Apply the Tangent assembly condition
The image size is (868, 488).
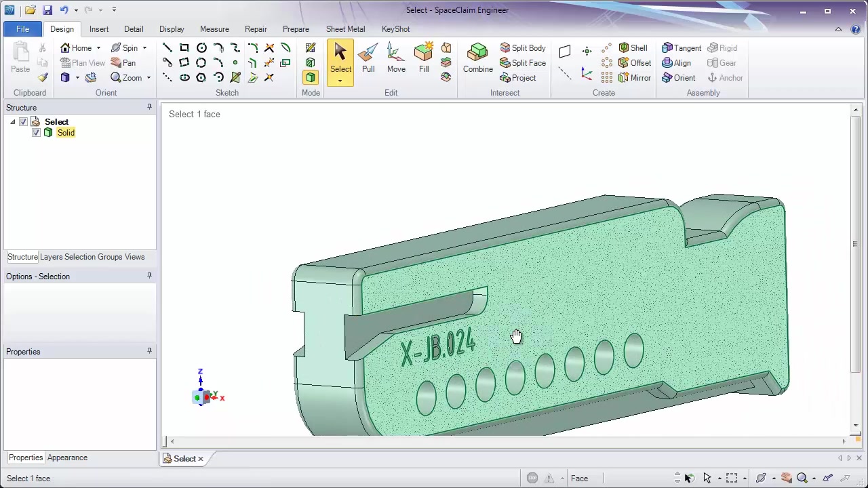point(682,48)
